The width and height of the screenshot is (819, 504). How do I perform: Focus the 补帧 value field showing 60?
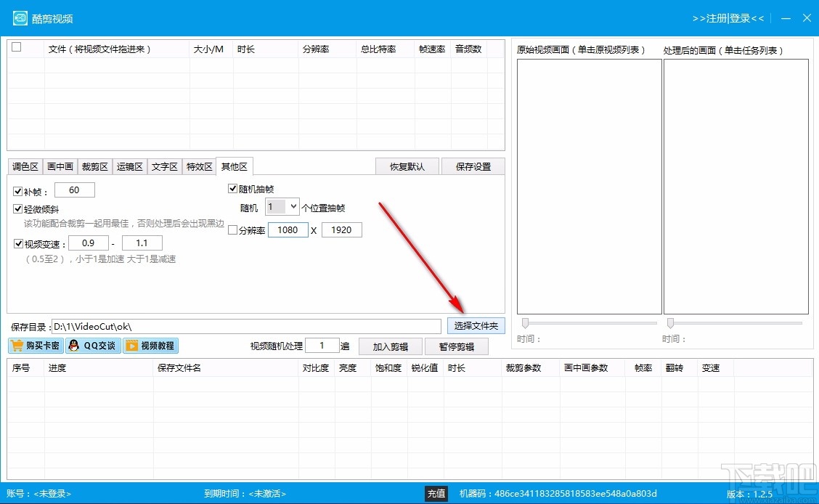point(75,190)
